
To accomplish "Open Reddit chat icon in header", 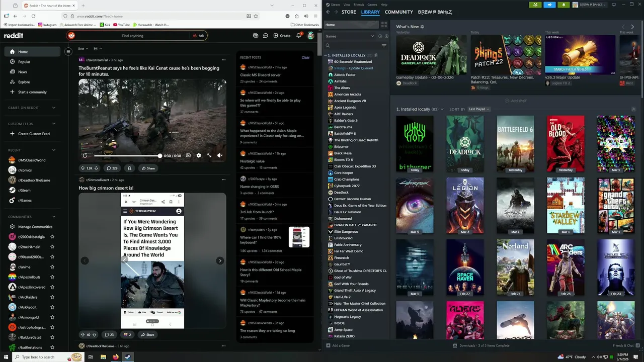I will click(x=265, y=36).
